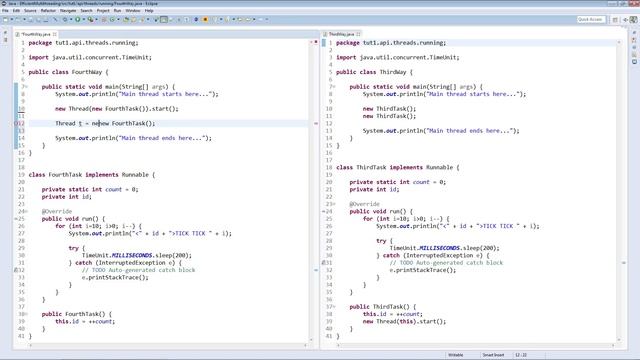Open the New Java Class dropdown arrow

coord(118,20)
